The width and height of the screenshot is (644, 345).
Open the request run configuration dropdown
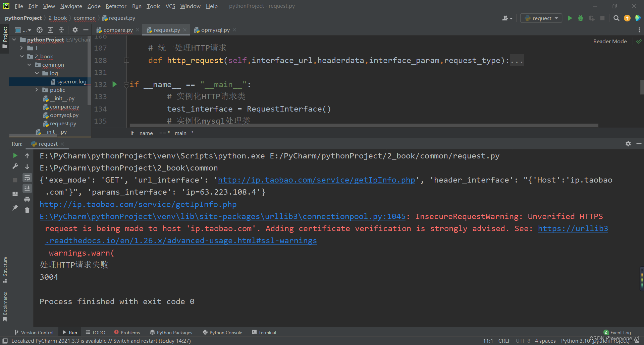541,18
